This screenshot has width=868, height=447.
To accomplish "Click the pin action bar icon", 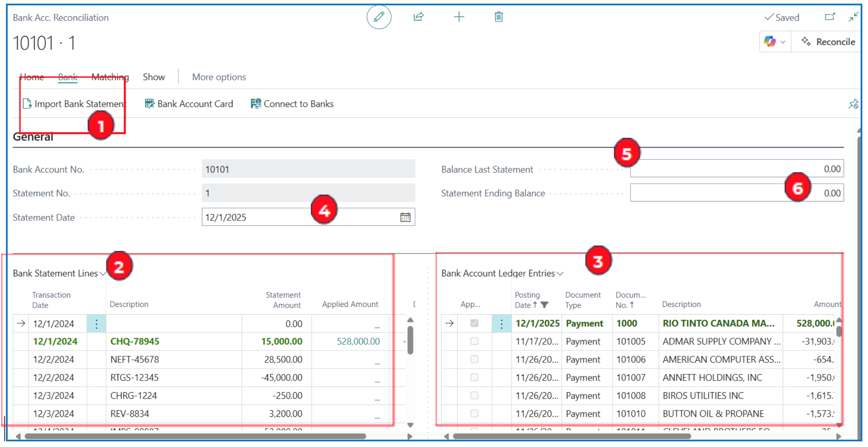I will tap(853, 104).
